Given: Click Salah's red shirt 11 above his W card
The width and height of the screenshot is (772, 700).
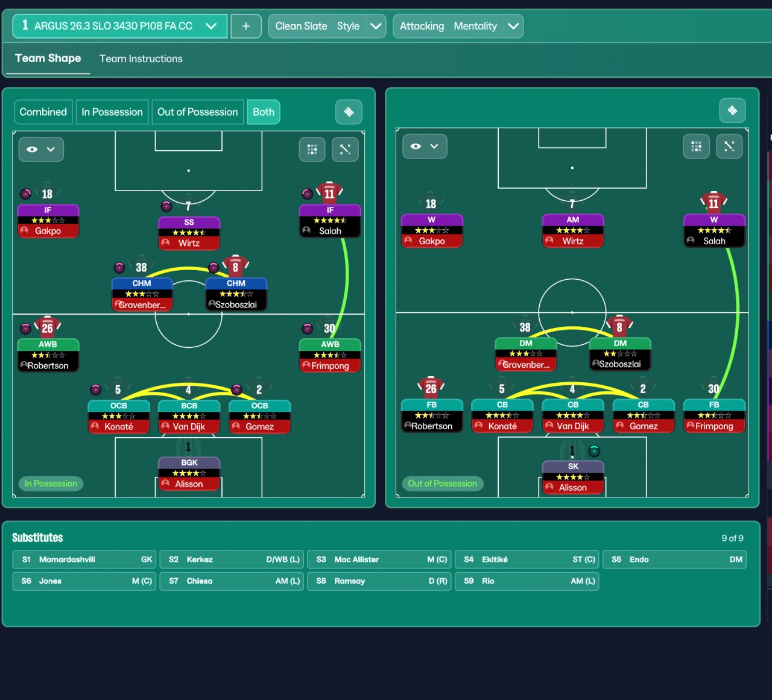Looking at the screenshot, I should [713, 203].
